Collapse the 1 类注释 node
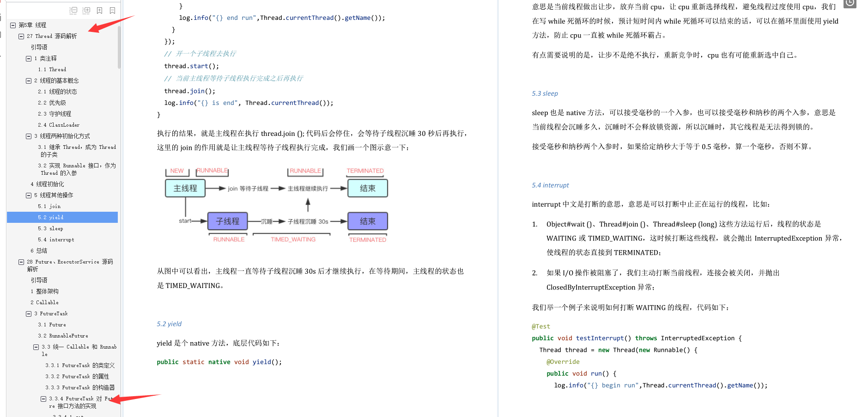Screen dimensions: 868x417 (29, 59)
